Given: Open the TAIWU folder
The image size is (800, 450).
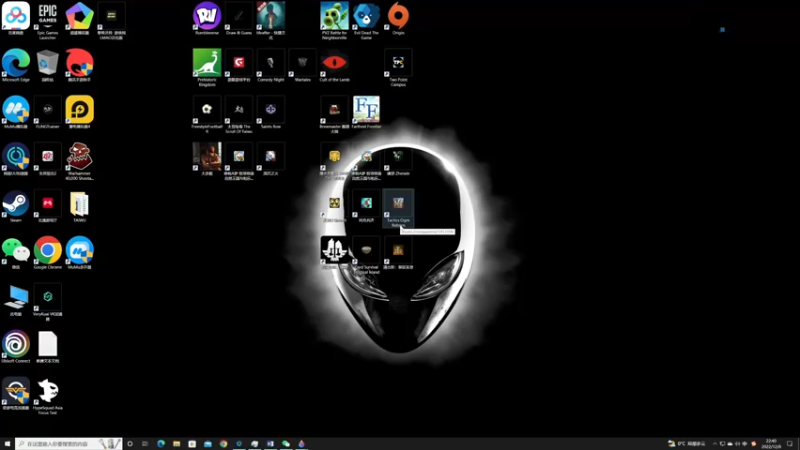Looking at the screenshot, I should 80,206.
